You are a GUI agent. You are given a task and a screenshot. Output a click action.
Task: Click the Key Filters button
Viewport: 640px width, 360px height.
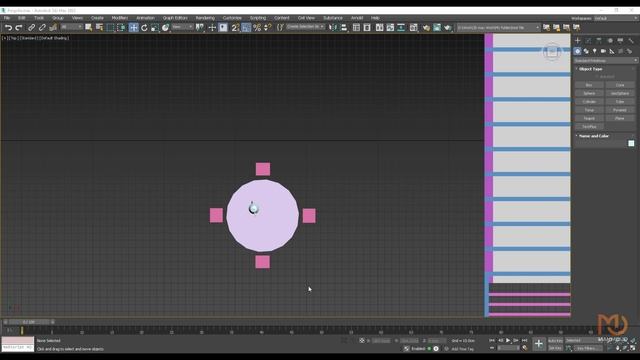[x=587, y=349]
